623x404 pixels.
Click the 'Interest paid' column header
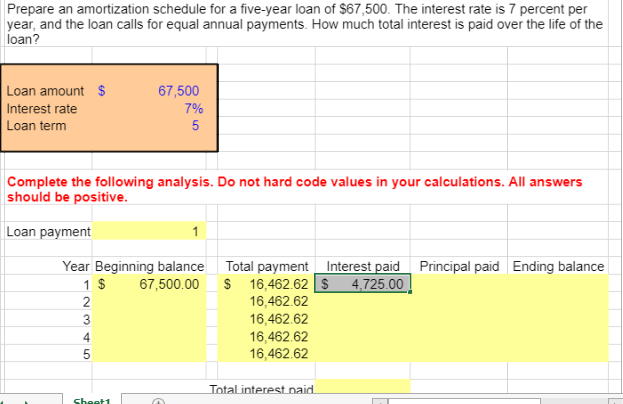pyautogui.click(x=363, y=266)
